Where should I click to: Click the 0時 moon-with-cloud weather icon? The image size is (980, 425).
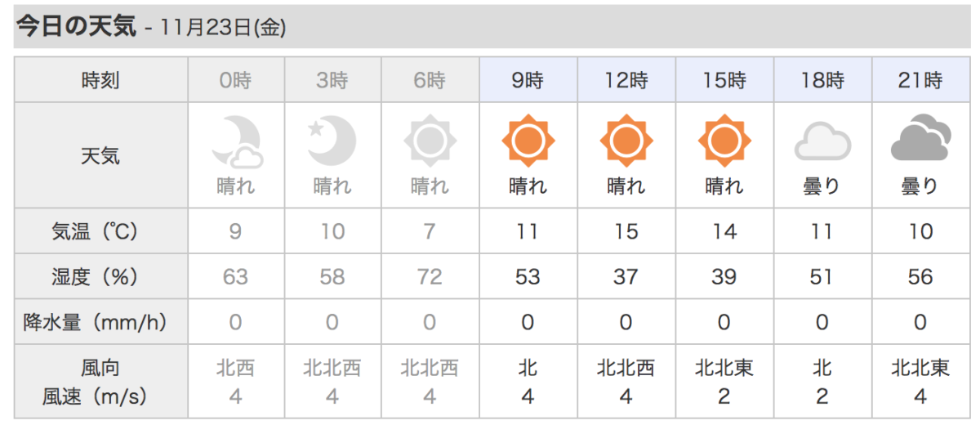[236, 141]
